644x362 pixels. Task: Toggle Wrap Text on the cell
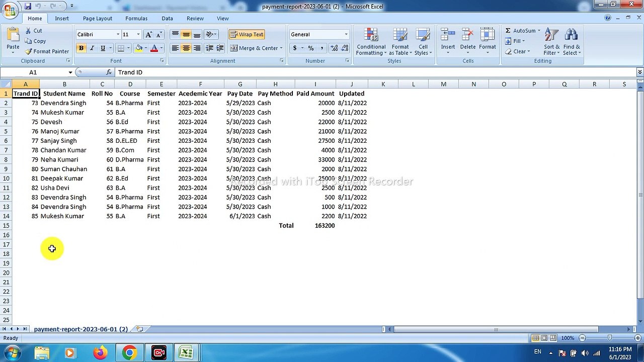tap(247, 35)
